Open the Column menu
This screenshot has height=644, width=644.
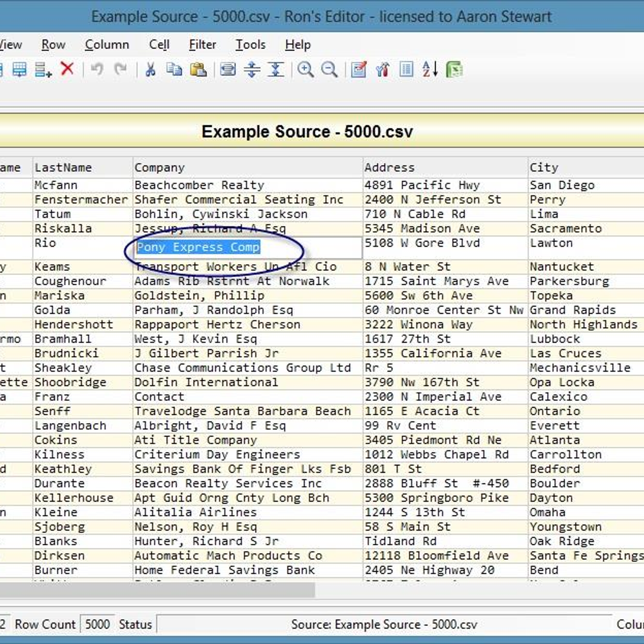(x=107, y=44)
